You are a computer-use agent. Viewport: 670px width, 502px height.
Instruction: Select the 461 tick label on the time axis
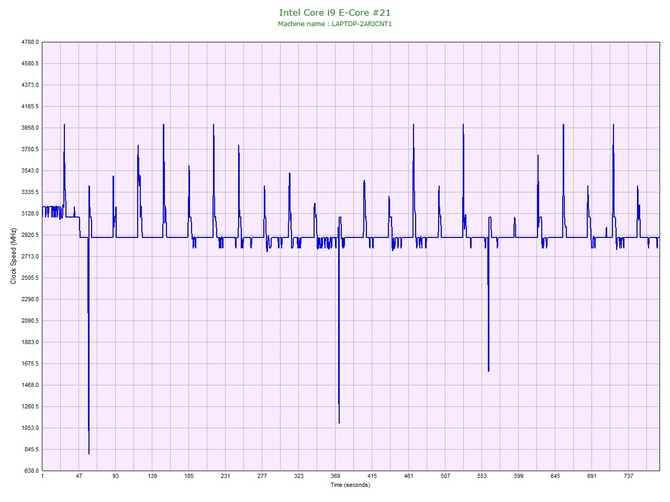click(x=409, y=476)
